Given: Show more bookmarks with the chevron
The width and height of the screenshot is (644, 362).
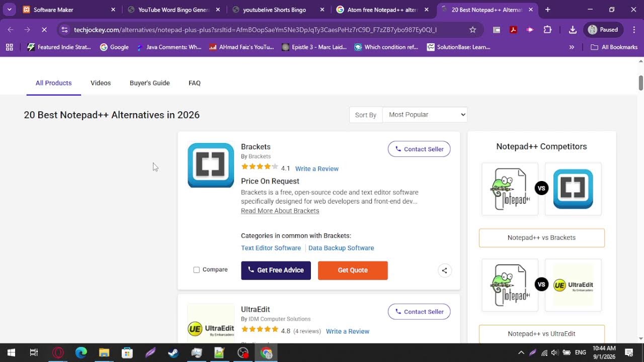Looking at the screenshot, I should (x=572, y=47).
